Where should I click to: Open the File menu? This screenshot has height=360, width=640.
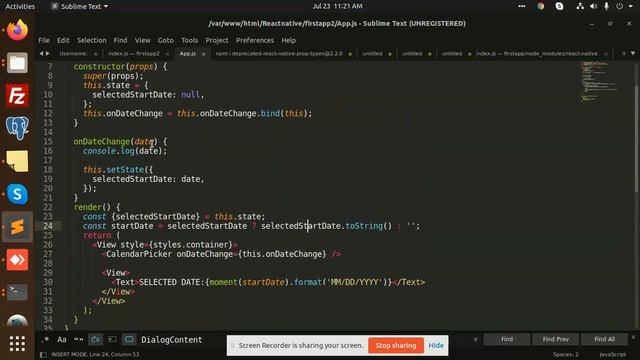point(44,40)
